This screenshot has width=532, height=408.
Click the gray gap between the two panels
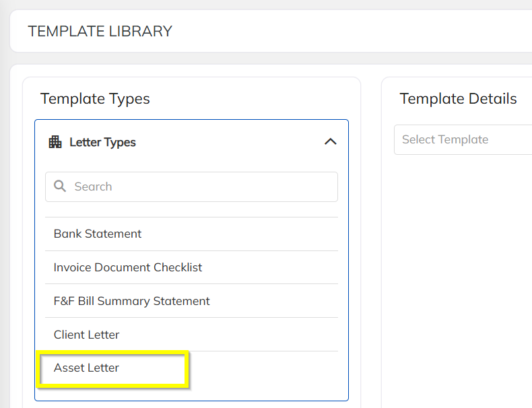click(x=371, y=236)
